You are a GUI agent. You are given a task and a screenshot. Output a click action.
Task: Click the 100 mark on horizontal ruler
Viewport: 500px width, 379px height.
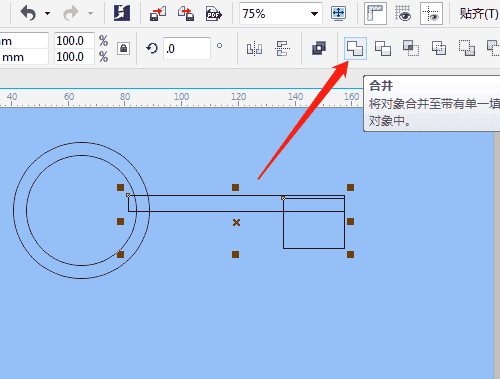point(181,97)
